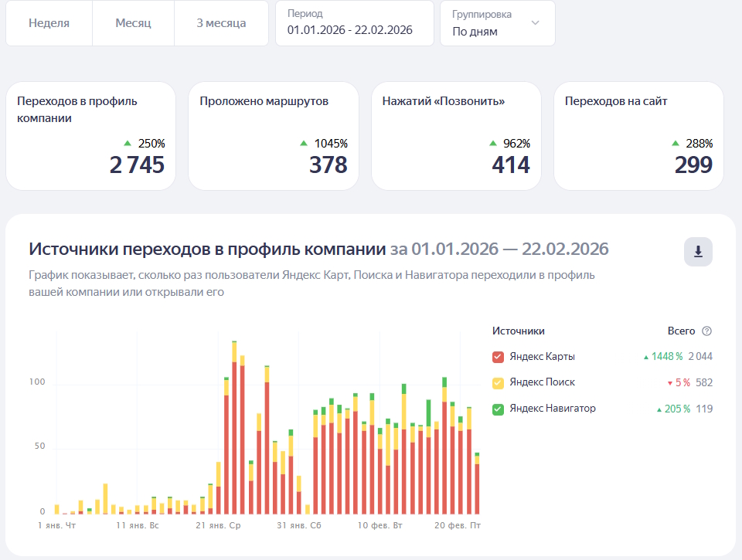The height and width of the screenshot is (560, 742).
Task: Uncheck the Яндекс Поиск source checkbox
Action: [498, 383]
